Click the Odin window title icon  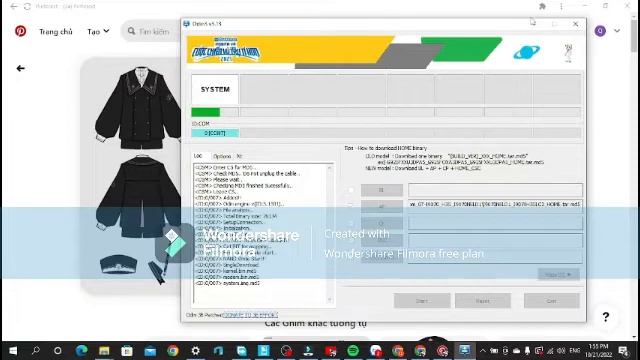click(187, 24)
